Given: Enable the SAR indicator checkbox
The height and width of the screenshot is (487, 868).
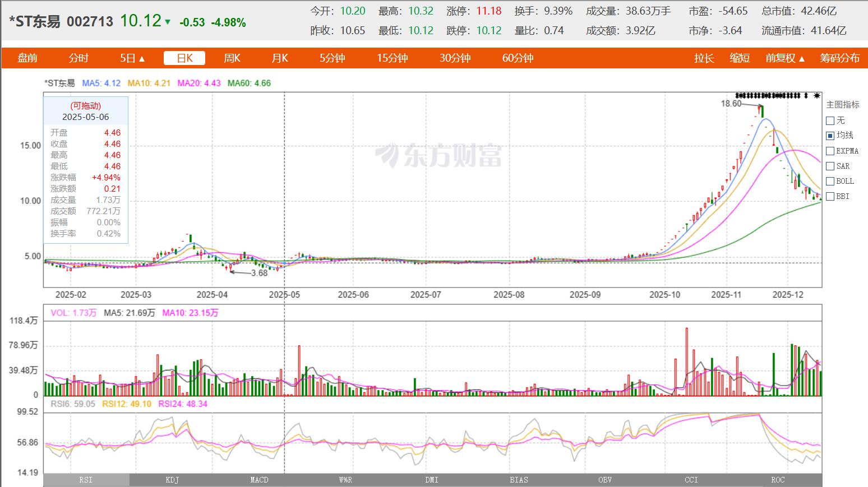Looking at the screenshot, I should point(830,166).
